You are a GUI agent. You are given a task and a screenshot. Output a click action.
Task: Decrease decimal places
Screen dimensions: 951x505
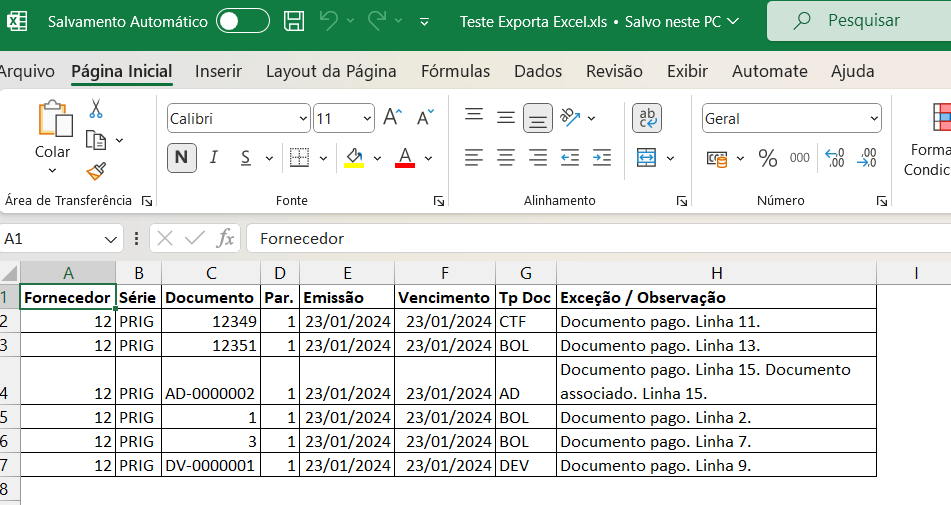point(867,158)
